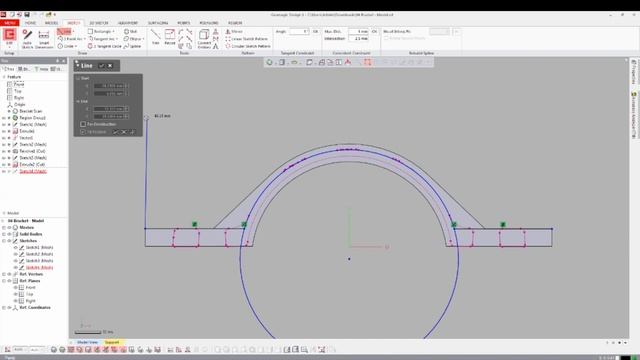This screenshot has height=360, width=640.
Task: Select the Mirror pattern tool
Action: (234, 31)
